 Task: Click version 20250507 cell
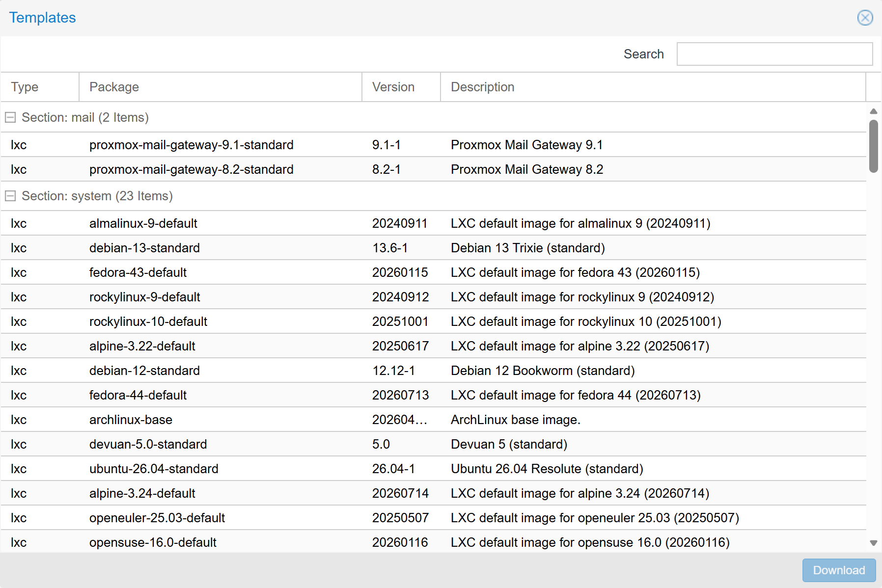click(x=400, y=518)
